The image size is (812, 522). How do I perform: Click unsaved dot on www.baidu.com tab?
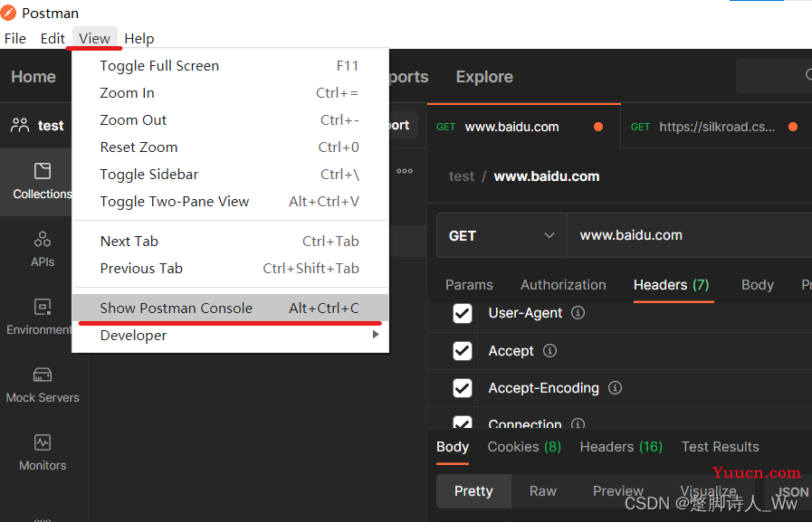tap(598, 127)
